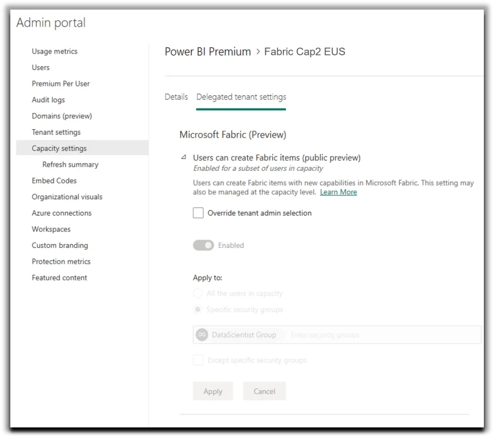This screenshot has height=437, width=504.
Task: Open Organizational visuals page
Action: click(67, 197)
